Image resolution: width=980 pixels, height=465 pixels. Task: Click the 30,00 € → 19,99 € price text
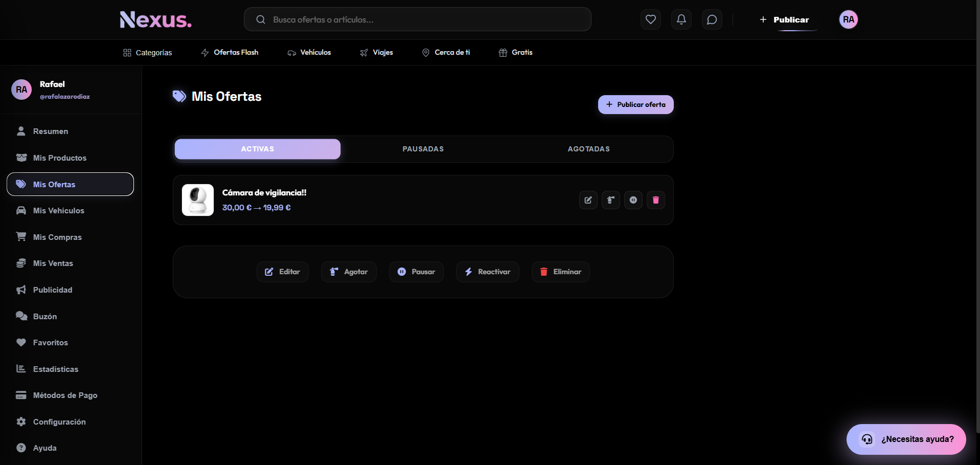tap(257, 208)
